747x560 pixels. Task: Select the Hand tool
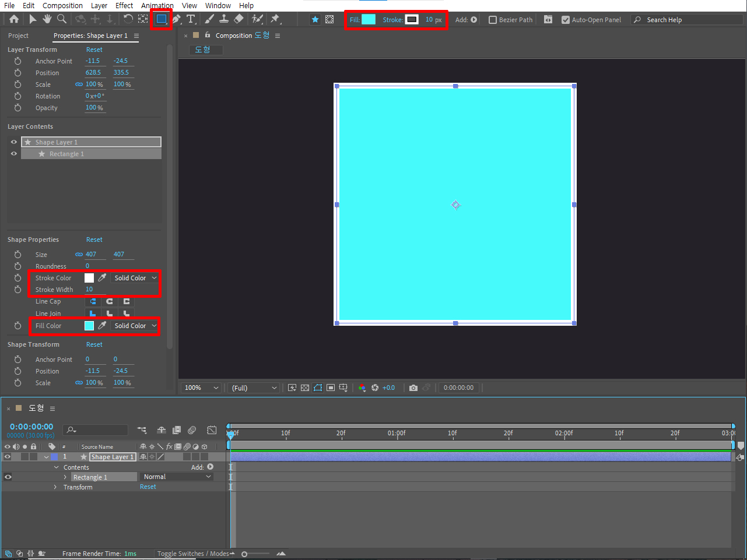click(x=47, y=19)
